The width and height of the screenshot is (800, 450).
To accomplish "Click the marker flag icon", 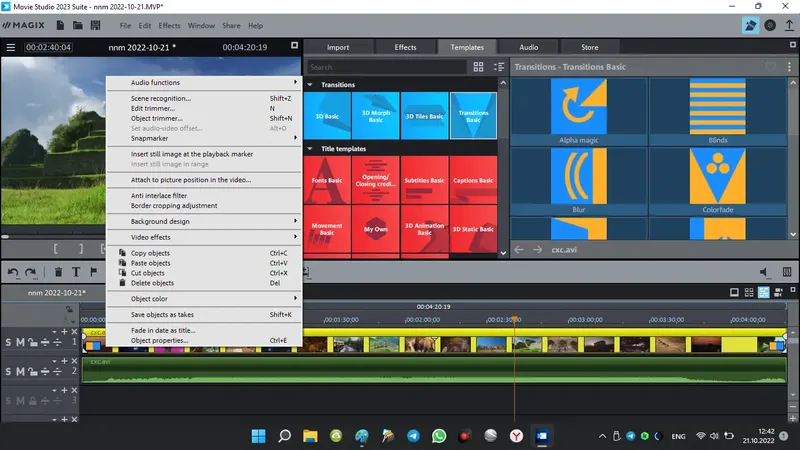I will (93, 272).
